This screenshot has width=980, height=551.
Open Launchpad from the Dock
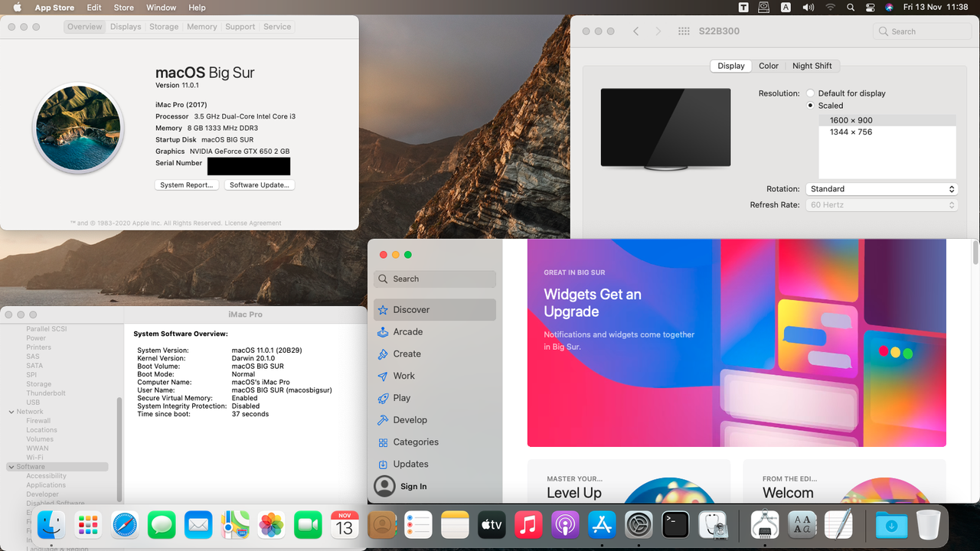click(88, 525)
